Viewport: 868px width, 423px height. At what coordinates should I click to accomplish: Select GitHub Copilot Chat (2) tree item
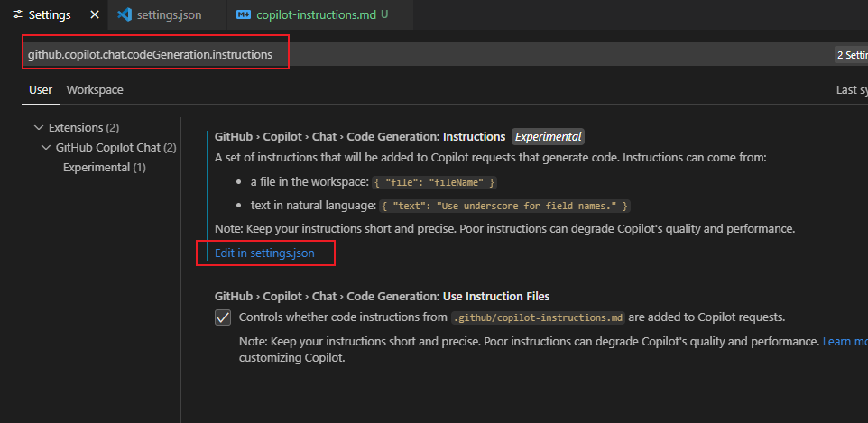115,148
